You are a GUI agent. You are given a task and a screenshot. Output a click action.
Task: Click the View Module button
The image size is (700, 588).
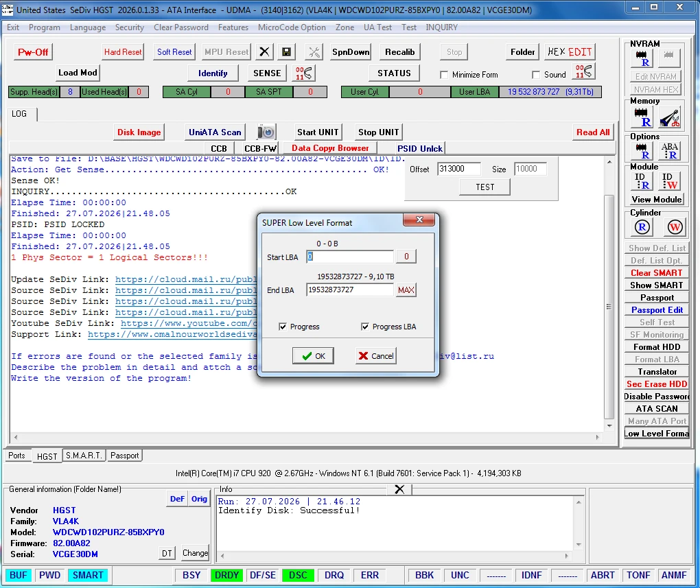click(x=657, y=200)
